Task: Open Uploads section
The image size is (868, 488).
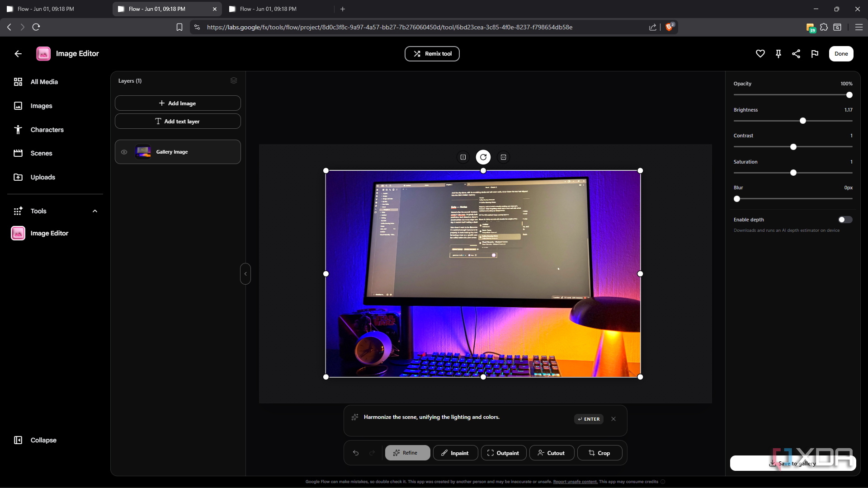Action: point(34,177)
